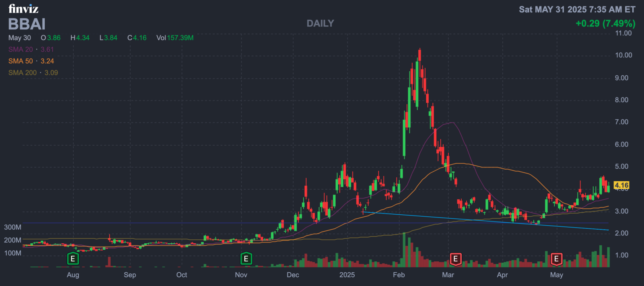This screenshot has height=286, width=644.
Task: Click the 3.00 price axis label
Action: pos(621,211)
